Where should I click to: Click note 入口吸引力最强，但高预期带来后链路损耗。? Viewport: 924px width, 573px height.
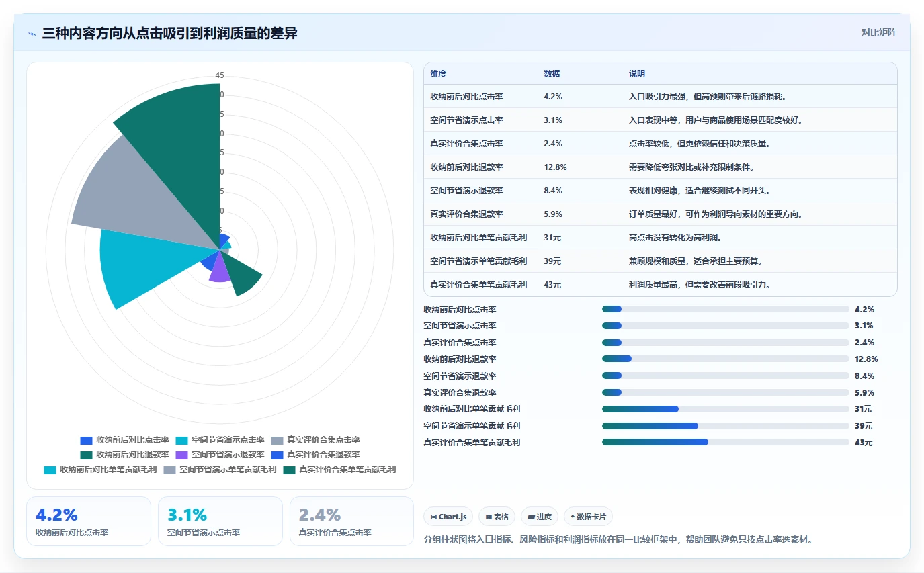708,97
